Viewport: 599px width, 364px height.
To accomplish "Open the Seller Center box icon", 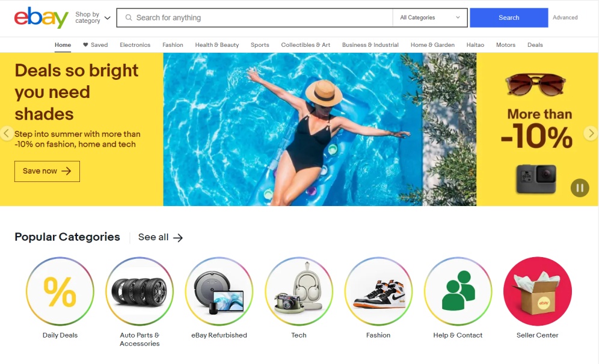I will pos(538,291).
